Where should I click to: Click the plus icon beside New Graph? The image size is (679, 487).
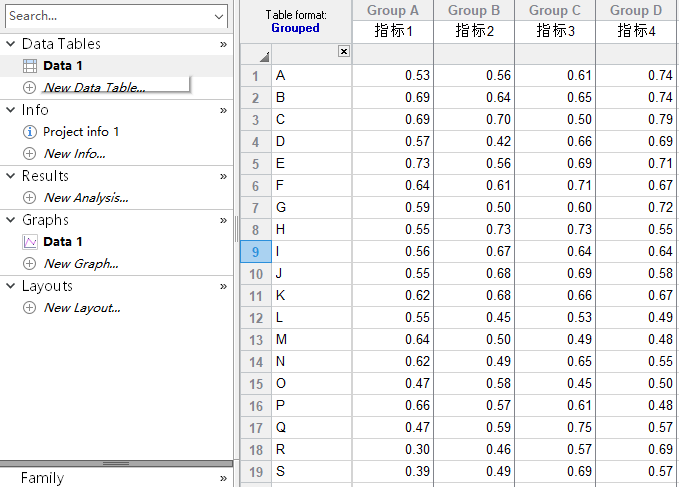click(30, 264)
